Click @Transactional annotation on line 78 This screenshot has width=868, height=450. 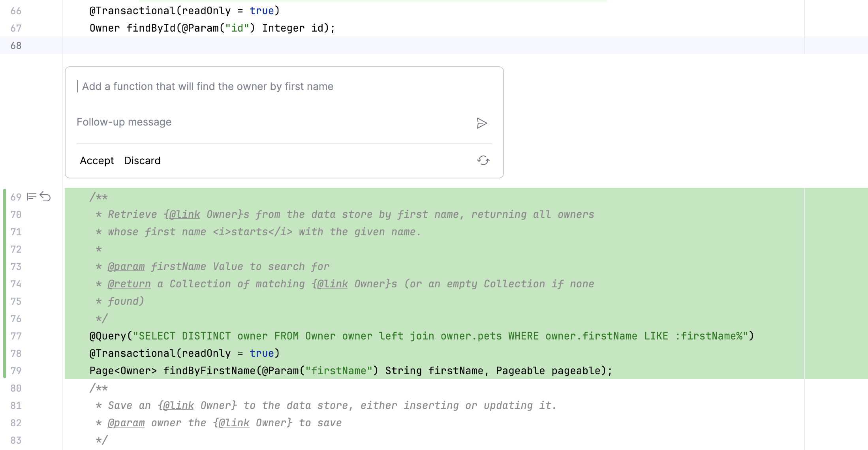point(132,353)
